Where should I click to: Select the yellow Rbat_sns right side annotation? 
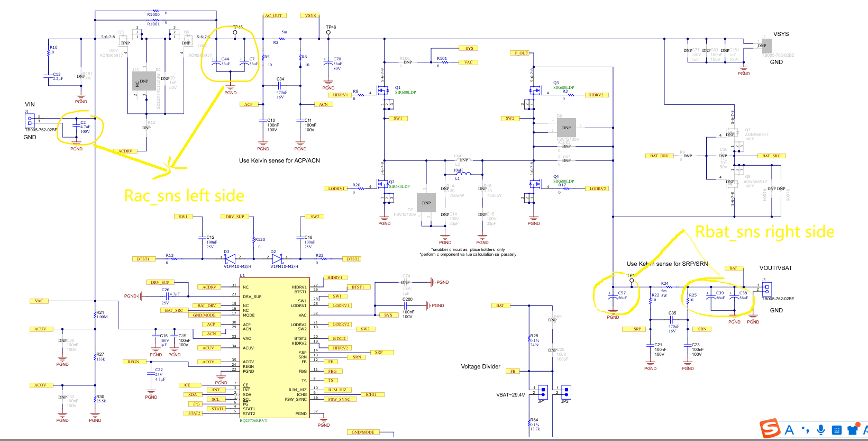tap(765, 232)
